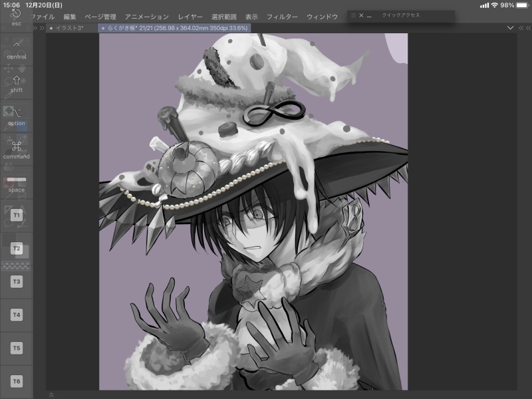Open the 表示 menu
This screenshot has height=399, width=532.
252,17
